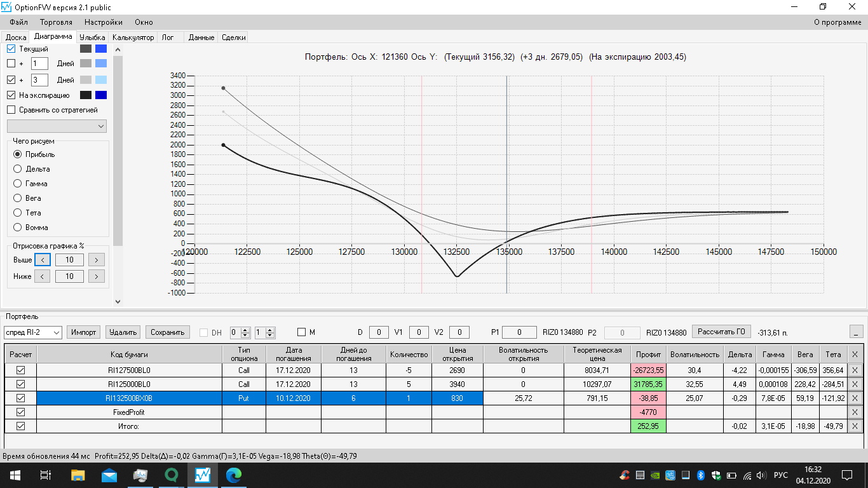Launch File Explorer from the taskbar
Image resolution: width=868 pixels, height=488 pixels.
point(78,475)
